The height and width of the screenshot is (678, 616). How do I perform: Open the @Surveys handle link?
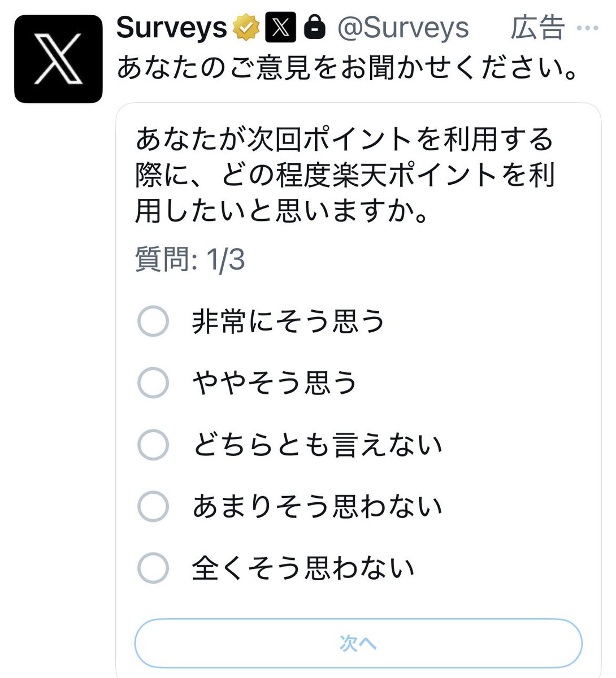tap(403, 28)
